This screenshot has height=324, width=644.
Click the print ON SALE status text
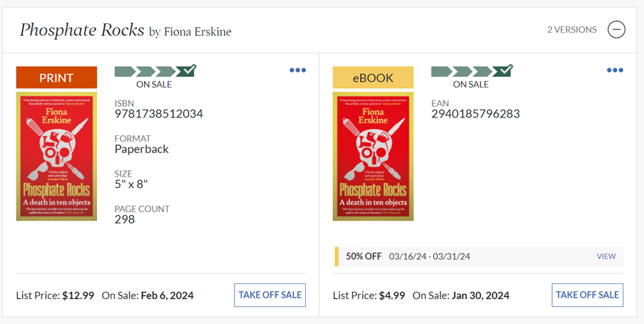[154, 85]
